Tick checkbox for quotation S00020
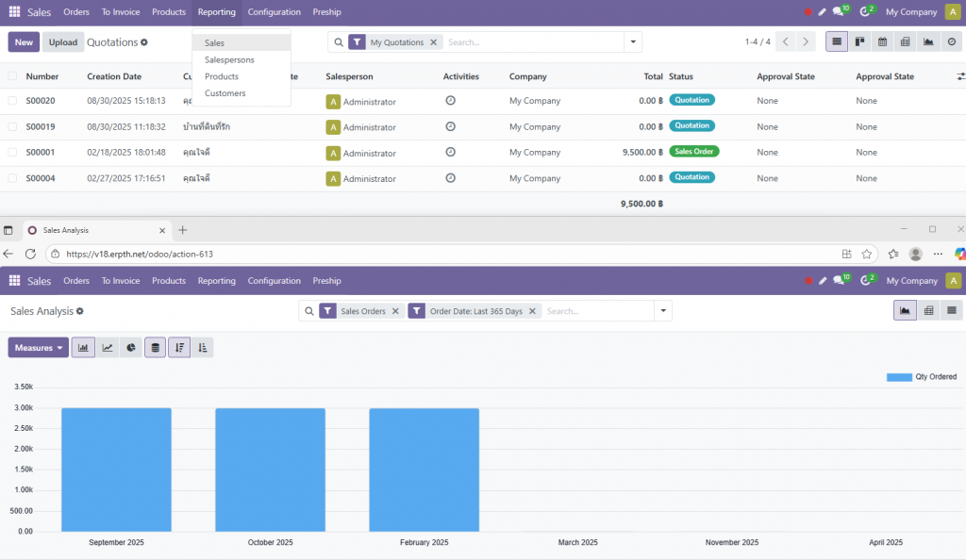Viewport: 966px width, 560px height. [x=12, y=101]
